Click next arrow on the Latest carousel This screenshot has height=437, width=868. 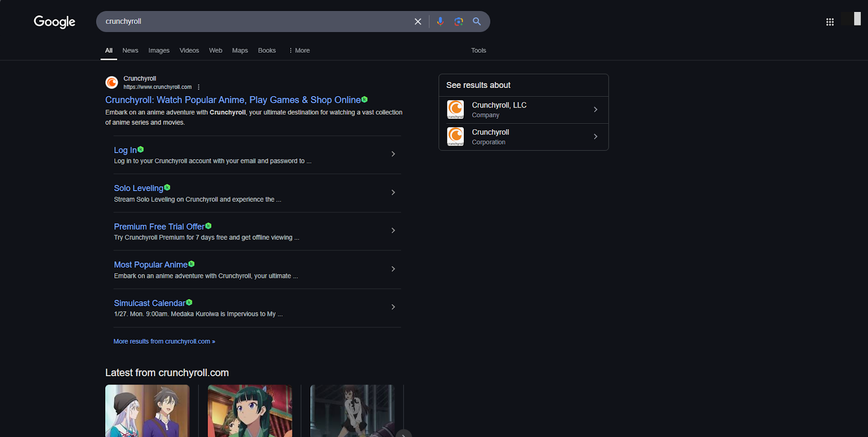[x=404, y=433]
